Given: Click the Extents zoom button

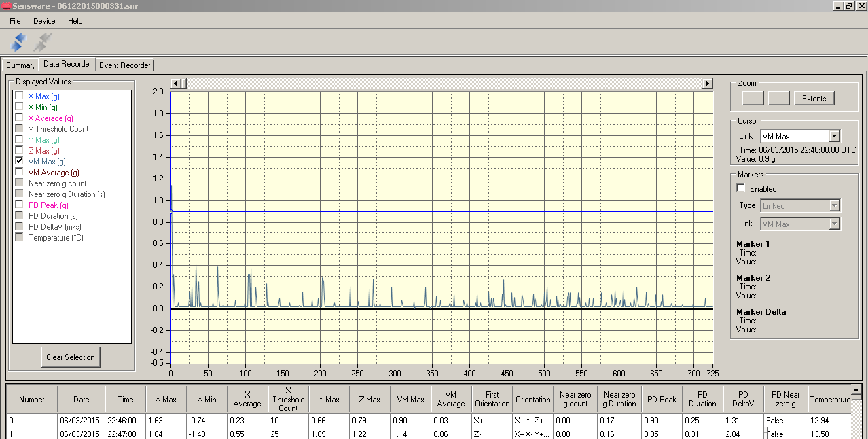Looking at the screenshot, I should coord(814,99).
